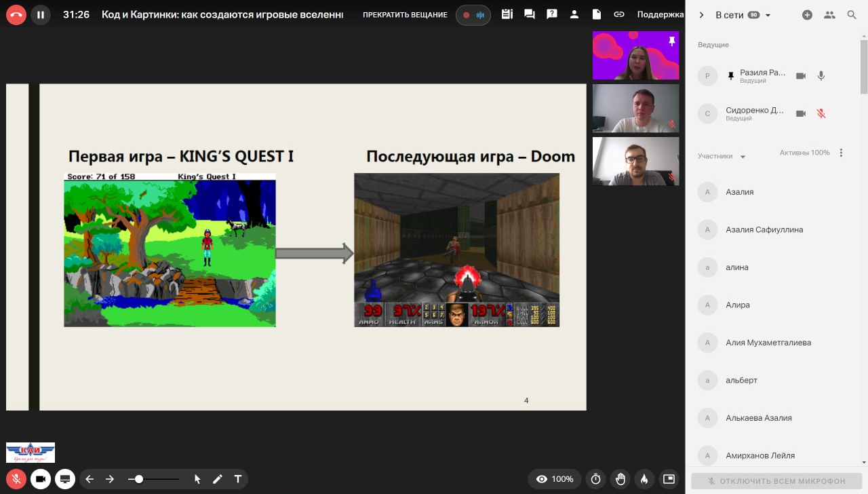Click avatar of Разиля in presenters list

[x=707, y=76]
